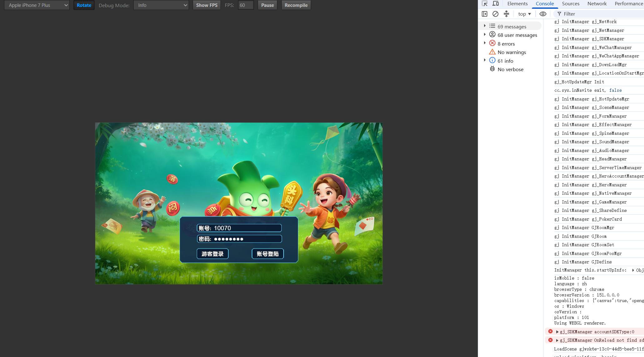Click the Rotate button
Image resolution: width=644 pixels, height=357 pixels.
coord(84,5)
